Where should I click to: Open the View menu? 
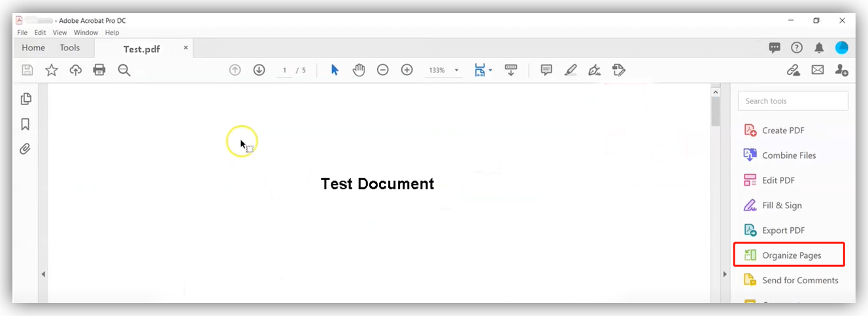(x=60, y=33)
